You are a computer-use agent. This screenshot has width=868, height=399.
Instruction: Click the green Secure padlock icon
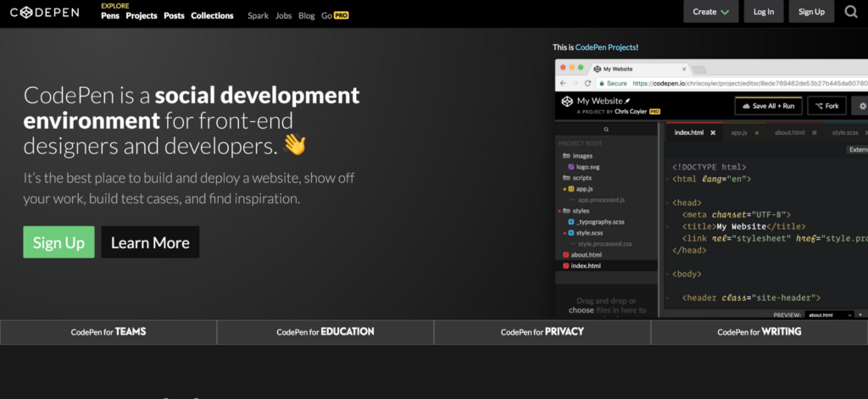tap(602, 83)
